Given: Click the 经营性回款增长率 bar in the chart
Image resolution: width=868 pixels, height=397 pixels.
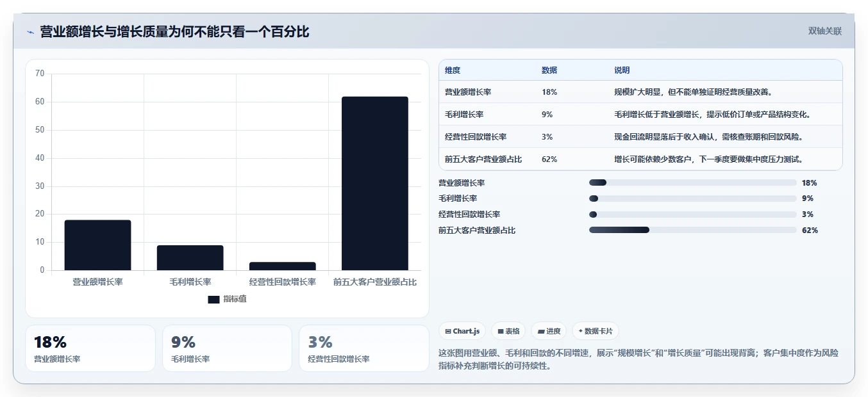Looking at the screenshot, I should tap(282, 266).
